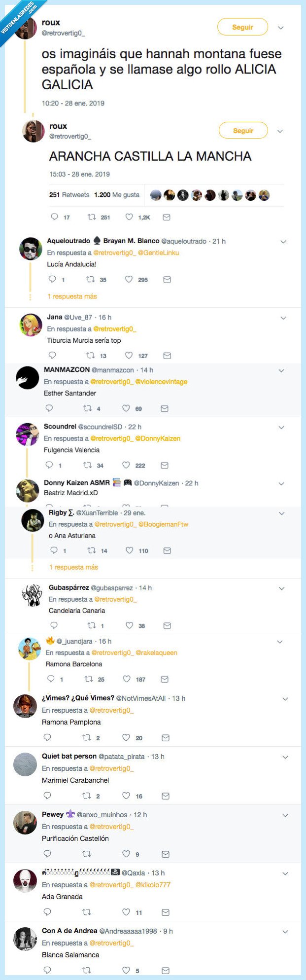Retweet the Fulgencia Valencia reply
The image size is (306, 980).
click(x=87, y=465)
